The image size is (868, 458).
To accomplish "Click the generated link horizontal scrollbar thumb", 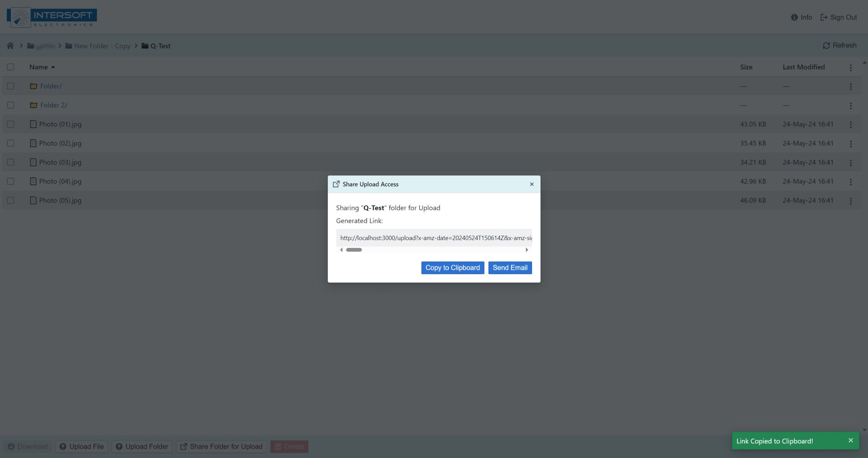I will click(354, 250).
